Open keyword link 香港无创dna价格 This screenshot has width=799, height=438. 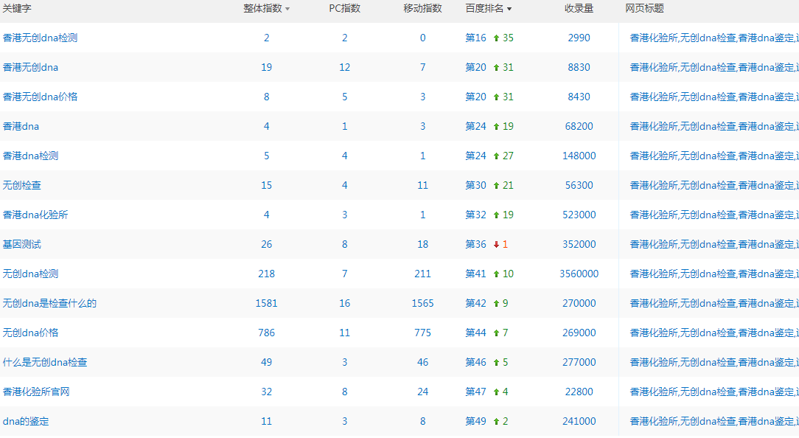(40, 97)
